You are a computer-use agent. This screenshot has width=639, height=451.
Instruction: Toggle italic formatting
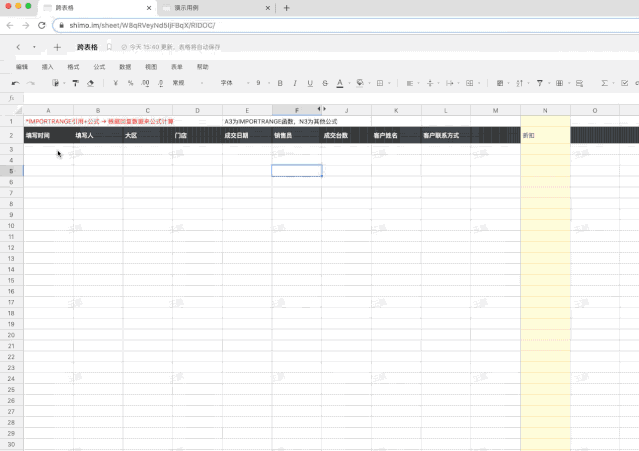coord(295,83)
